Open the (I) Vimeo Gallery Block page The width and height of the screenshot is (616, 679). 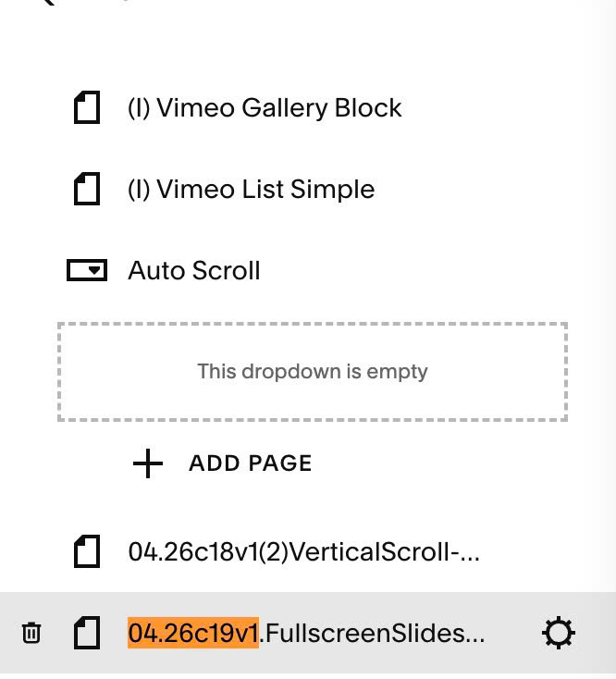pyautogui.click(x=265, y=108)
